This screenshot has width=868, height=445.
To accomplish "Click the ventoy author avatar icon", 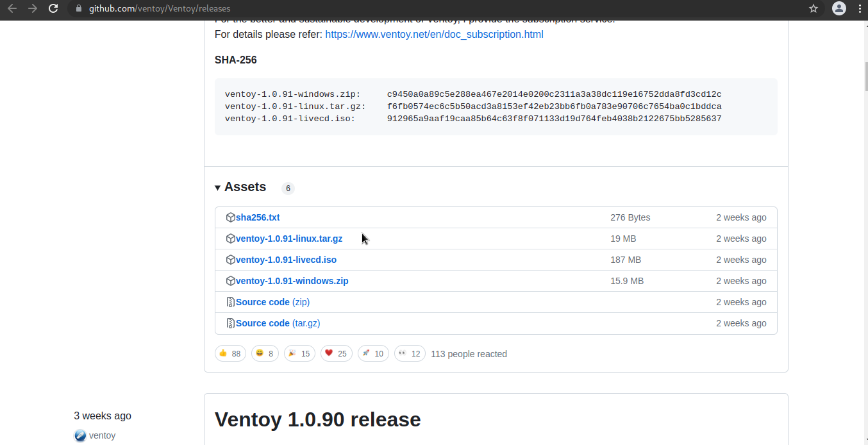I will click(80, 435).
